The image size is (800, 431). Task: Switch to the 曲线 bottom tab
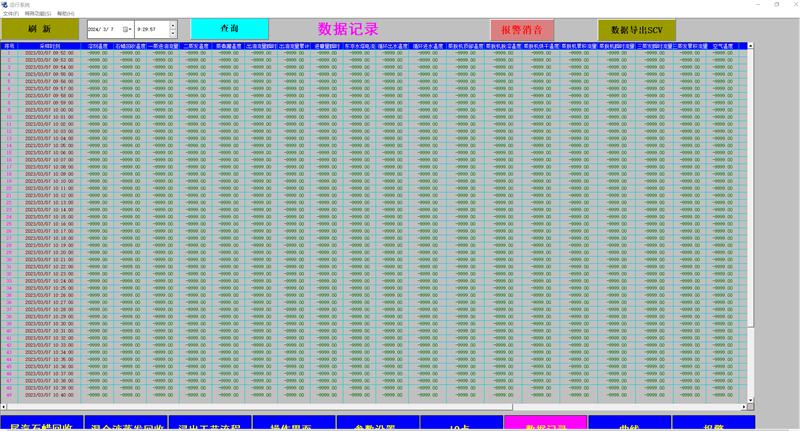tap(629, 423)
